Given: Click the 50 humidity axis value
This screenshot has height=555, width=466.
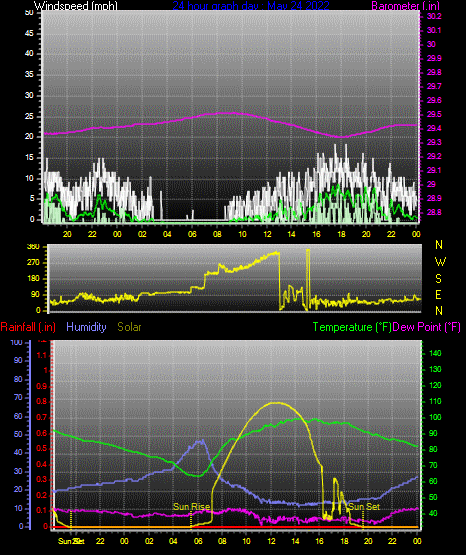Looking at the screenshot, I should [18, 434].
